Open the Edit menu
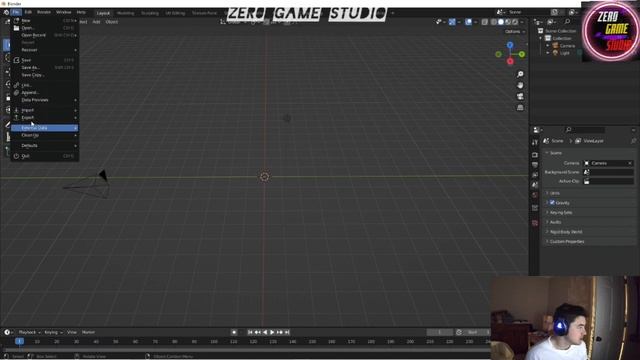The width and height of the screenshot is (640, 360). coord(28,12)
